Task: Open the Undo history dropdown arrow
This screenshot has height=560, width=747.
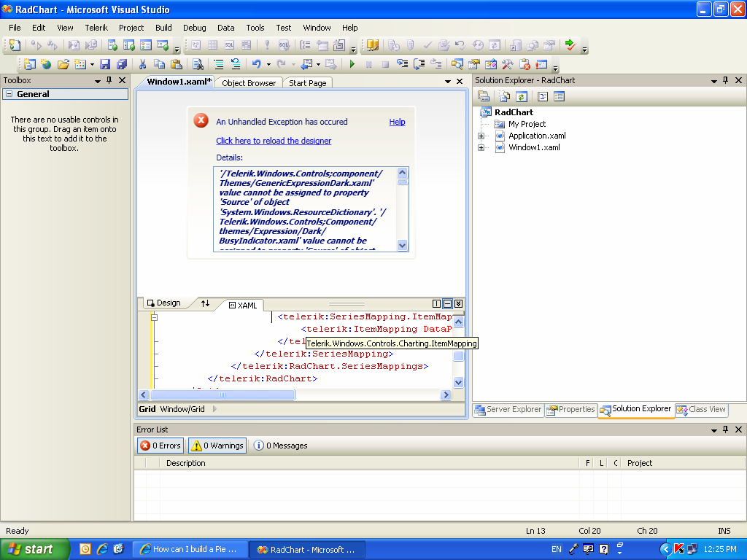Action: 268,64
